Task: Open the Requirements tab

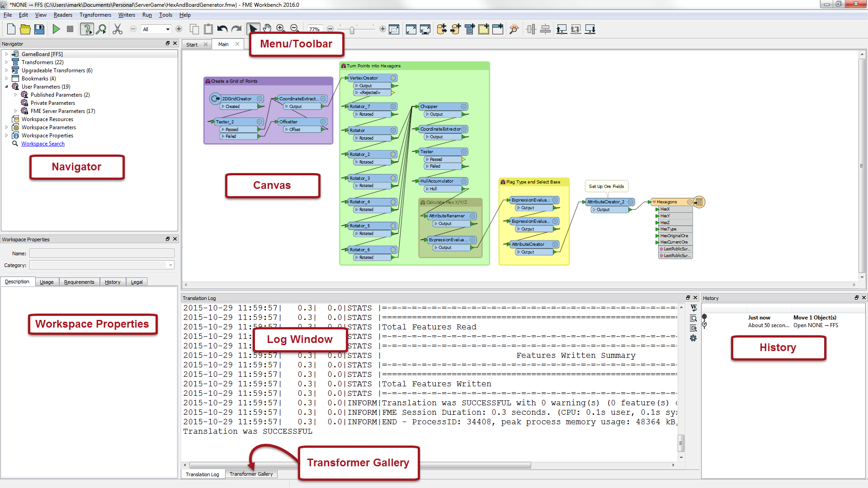Action: (x=79, y=282)
